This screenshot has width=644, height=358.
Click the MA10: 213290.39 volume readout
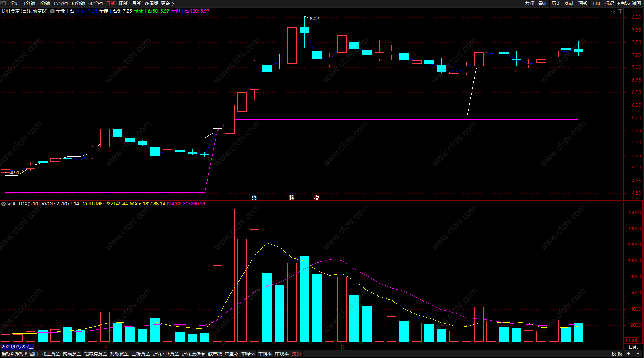[x=186, y=204]
